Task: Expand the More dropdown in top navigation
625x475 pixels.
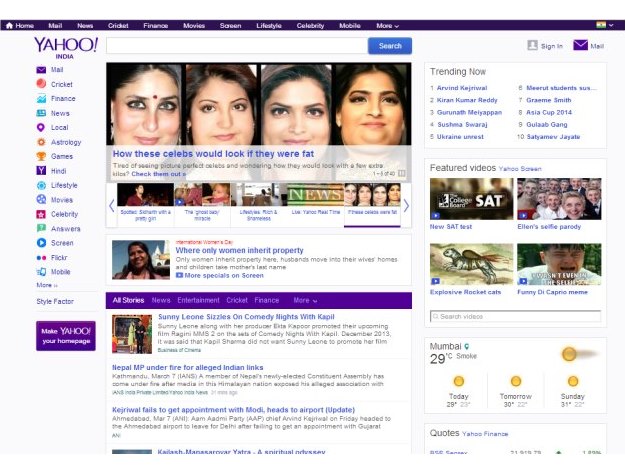Action: coord(387,26)
